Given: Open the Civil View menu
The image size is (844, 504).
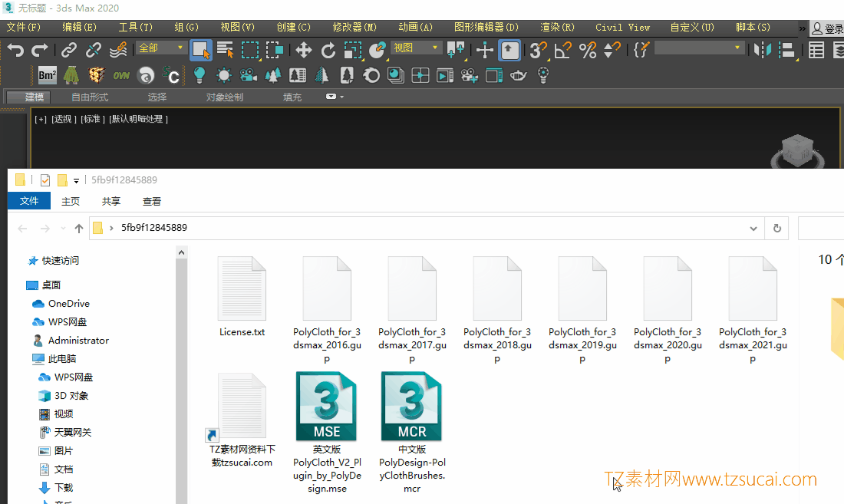Looking at the screenshot, I should pos(622,27).
